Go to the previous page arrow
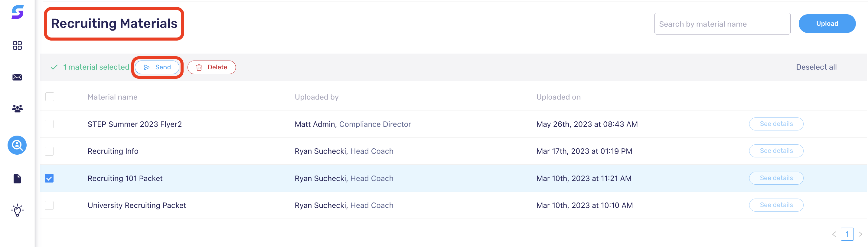This screenshot has height=247, width=868. click(834, 234)
